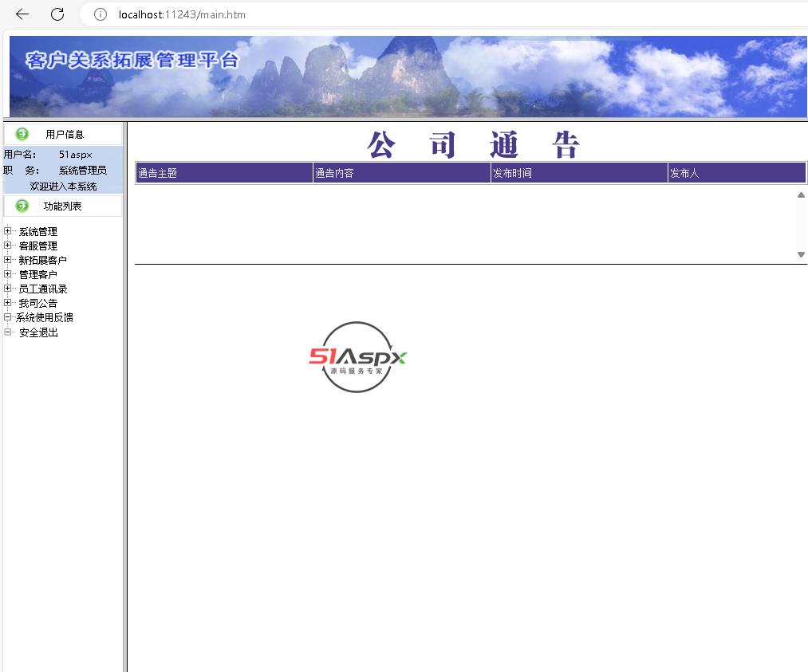The width and height of the screenshot is (808, 672).
Task: Click box icon next to 安全退出
Action: (7, 332)
